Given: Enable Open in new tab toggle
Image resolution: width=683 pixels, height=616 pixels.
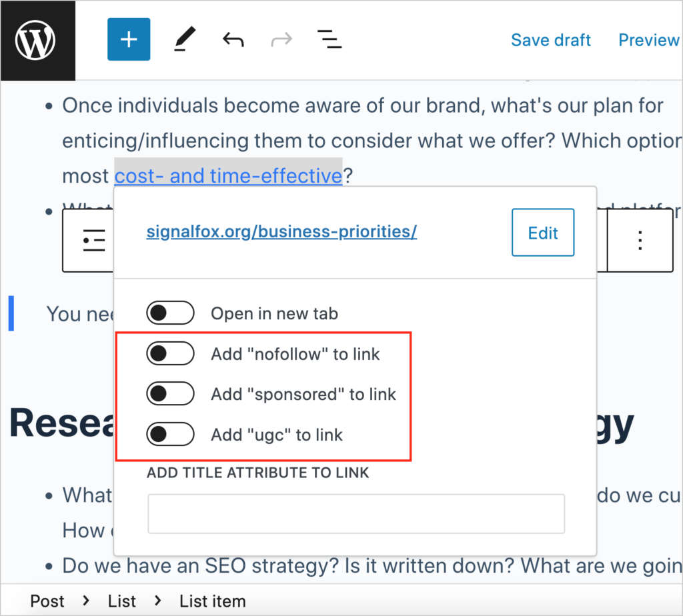Looking at the screenshot, I should pos(170,313).
